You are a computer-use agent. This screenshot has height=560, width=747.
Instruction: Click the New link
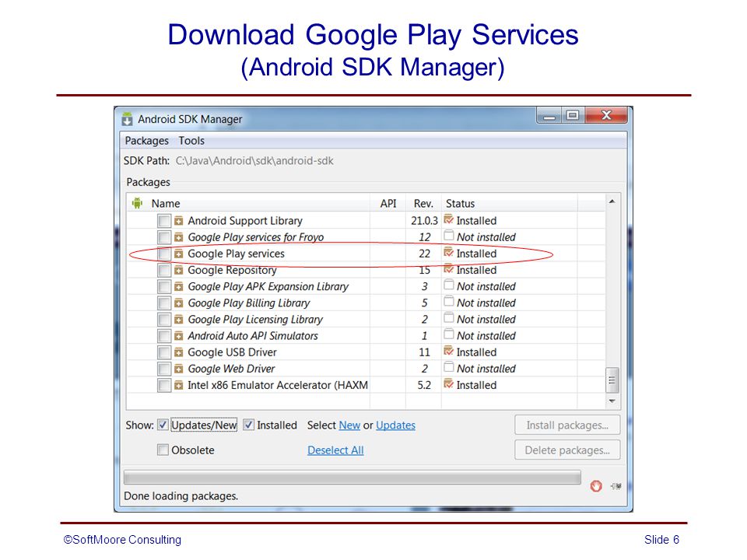click(x=349, y=425)
